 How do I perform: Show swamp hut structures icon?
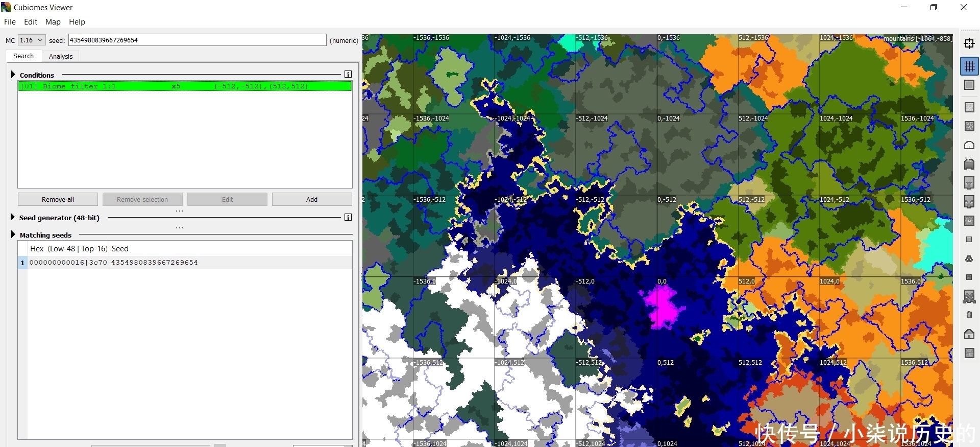969,164
